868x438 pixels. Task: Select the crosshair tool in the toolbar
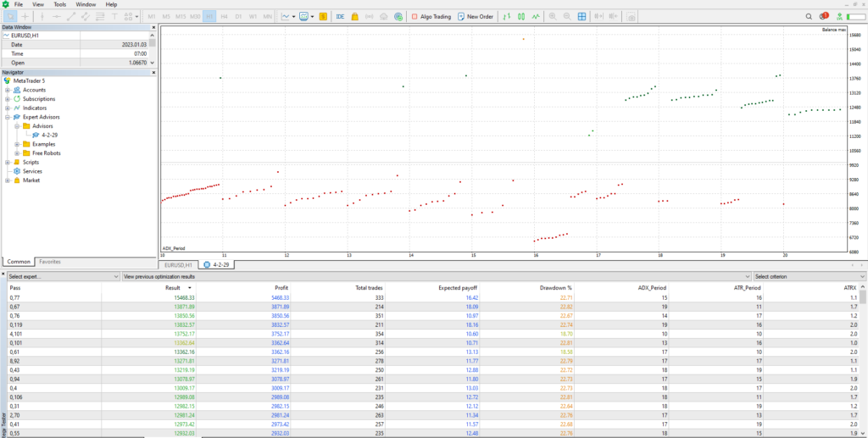click(x=25, y=16)
